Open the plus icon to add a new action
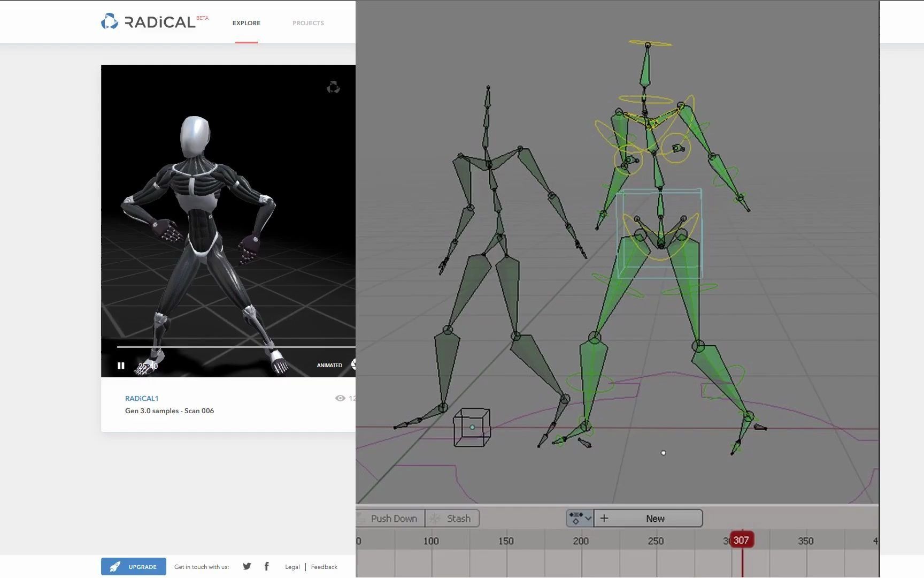924x578 pixels. pos(604,518)
